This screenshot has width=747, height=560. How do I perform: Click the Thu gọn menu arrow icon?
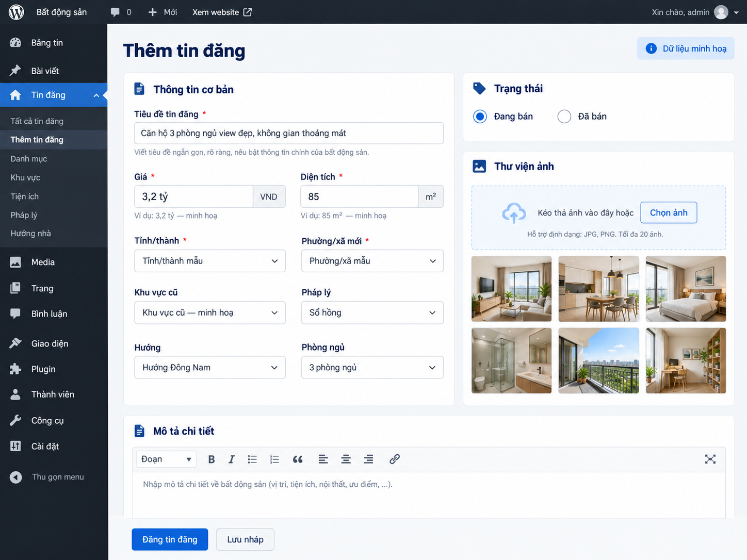[16, 477]
